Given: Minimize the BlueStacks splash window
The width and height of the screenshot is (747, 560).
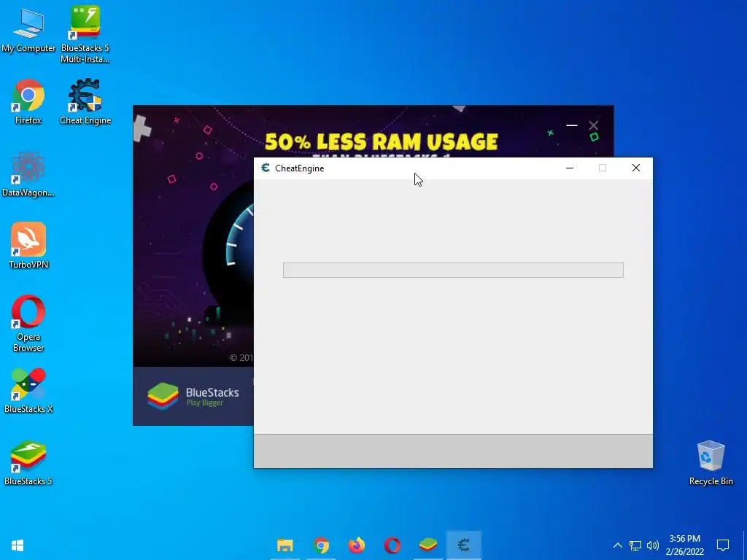Looking at the screenshot, I should 572,125.
